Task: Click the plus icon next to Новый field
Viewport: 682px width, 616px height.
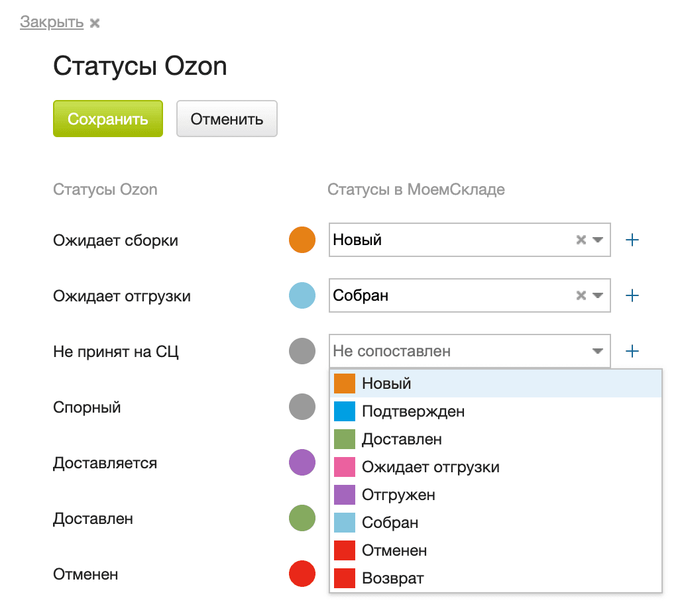Action: click(632, 240)
